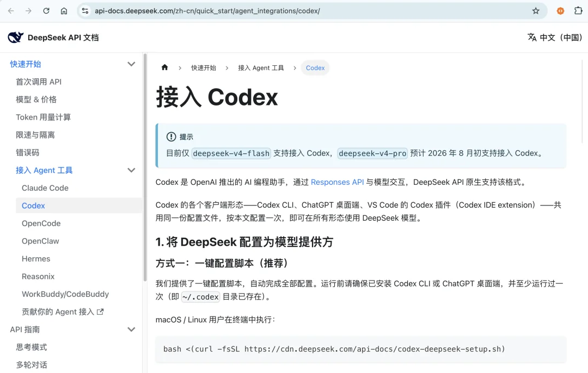
Task: Open Token 用量计算 sidebar page
Action: (43, 117)
